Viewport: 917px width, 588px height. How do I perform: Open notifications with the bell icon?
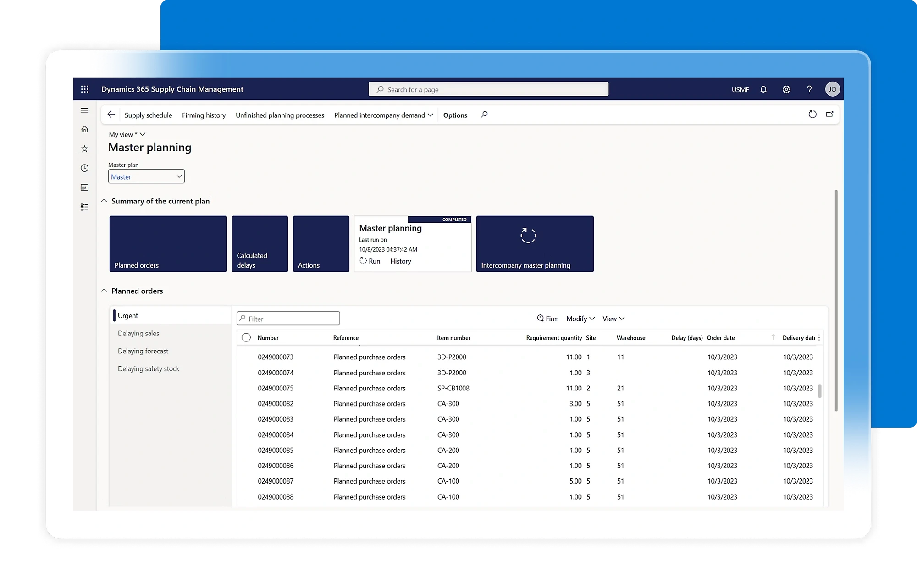click(x=763, y=89)
